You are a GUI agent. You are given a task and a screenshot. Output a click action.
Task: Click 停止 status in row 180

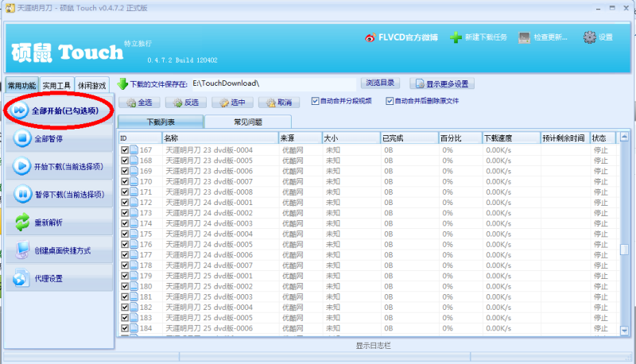[x=601, y=286]
